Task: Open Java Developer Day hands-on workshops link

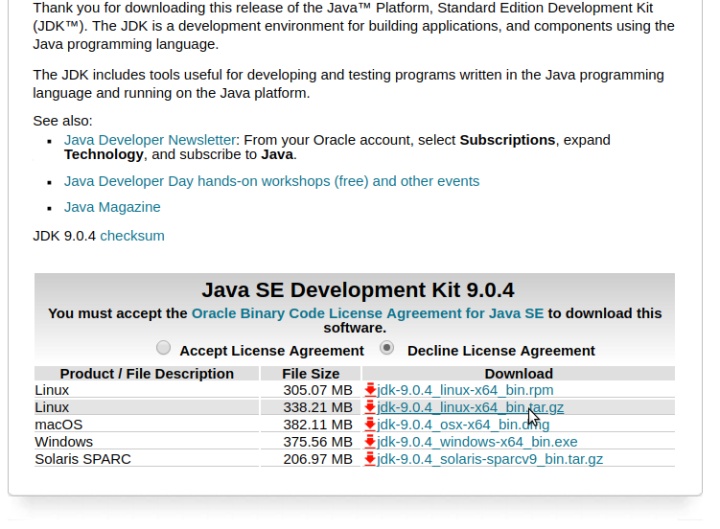Action: point(271,181)
